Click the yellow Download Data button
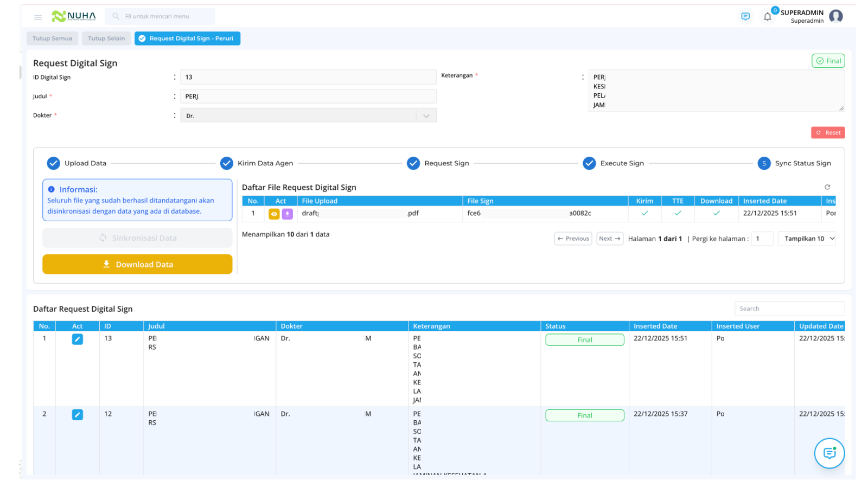The height and width of the screenshot is (488, 868). pyautogui.click(x=137, y=265)
